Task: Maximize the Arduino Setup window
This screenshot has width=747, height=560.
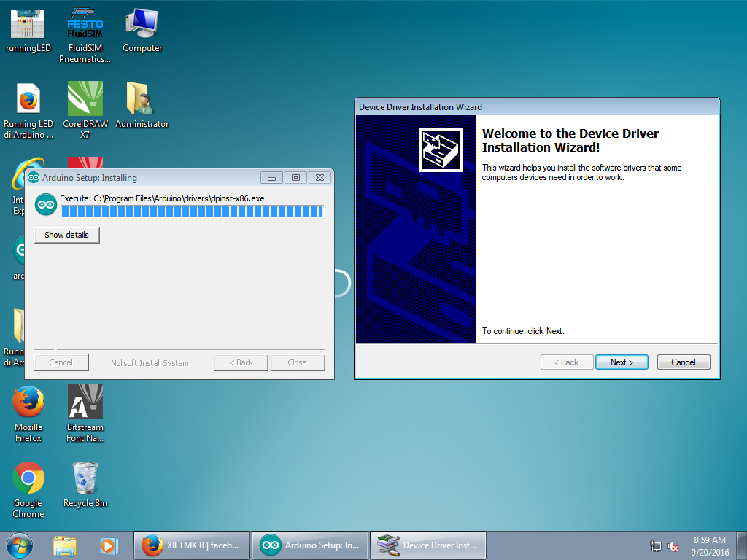Action: (x=296, y=178)
